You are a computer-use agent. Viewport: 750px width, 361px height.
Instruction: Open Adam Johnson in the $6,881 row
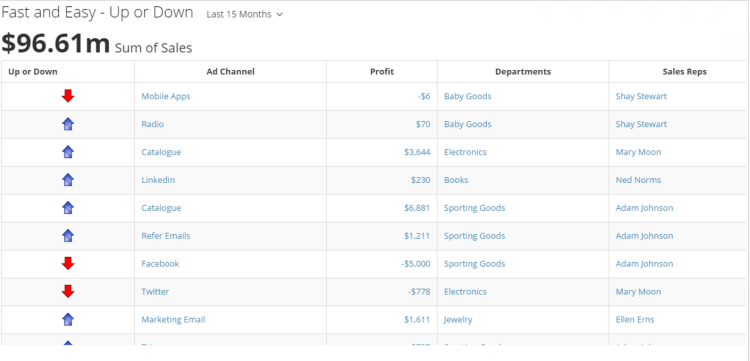(x=644, y=208)
